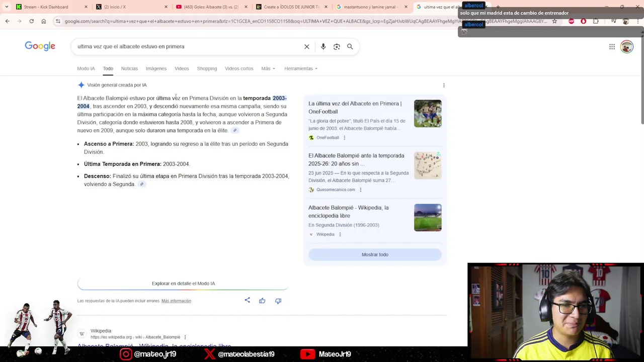This screenshot has width=644, height=362.
Task: Close the Stream - Kick Dashboard tab
Action: pos(86,7)
